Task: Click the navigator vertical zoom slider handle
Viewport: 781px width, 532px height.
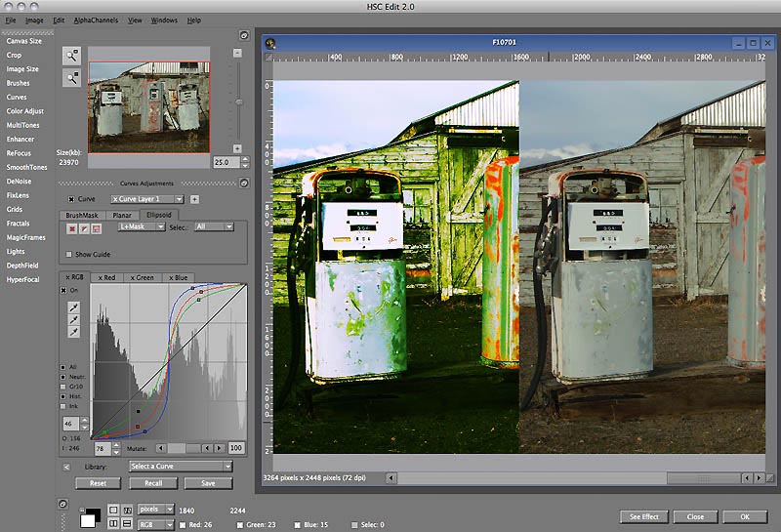Action: [239, 102]
